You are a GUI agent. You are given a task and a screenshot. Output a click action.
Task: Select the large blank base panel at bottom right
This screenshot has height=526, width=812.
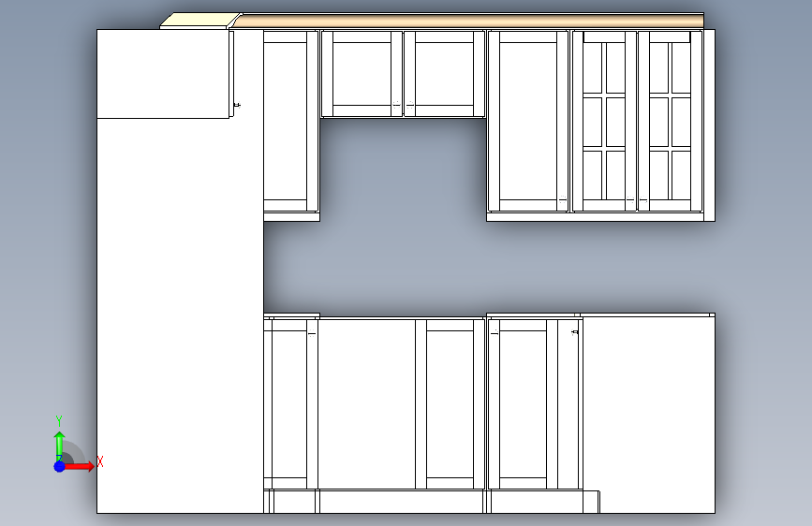[648, 415]
